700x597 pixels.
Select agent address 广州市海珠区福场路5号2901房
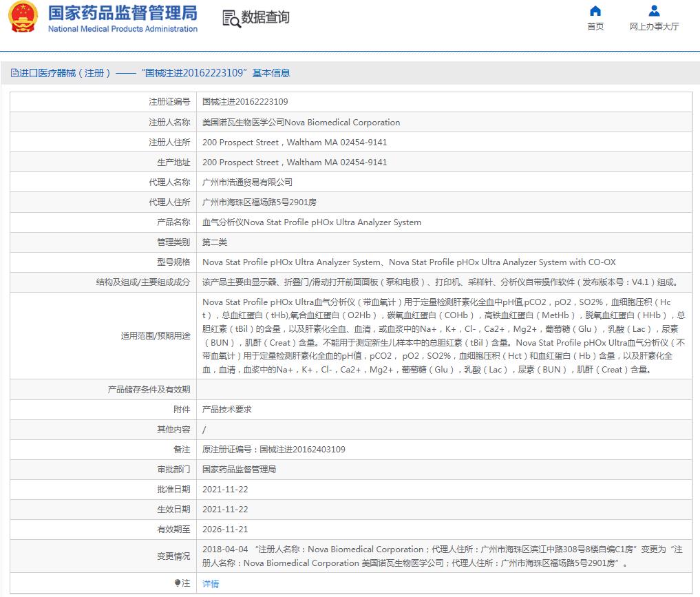[x=259, y=202]
